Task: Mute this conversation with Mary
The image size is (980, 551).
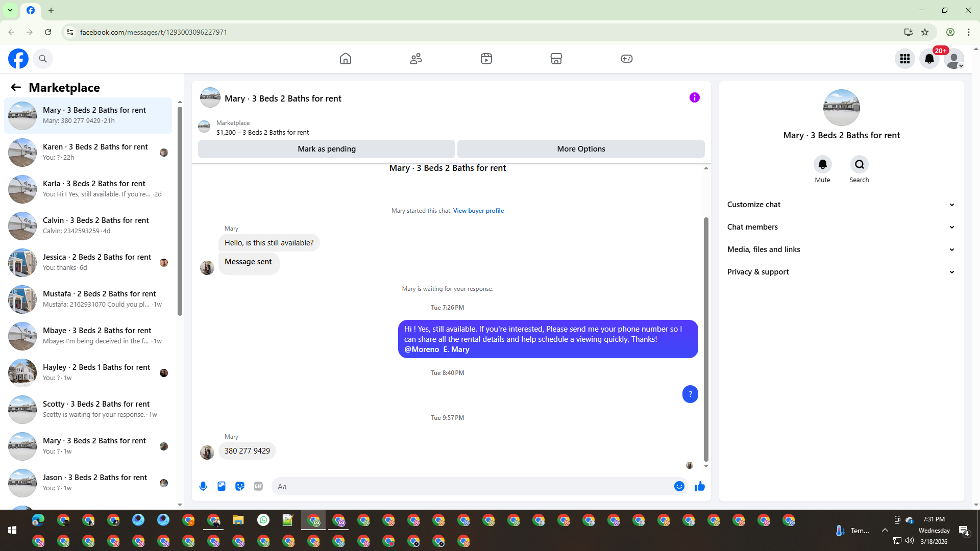Action: 822,164
